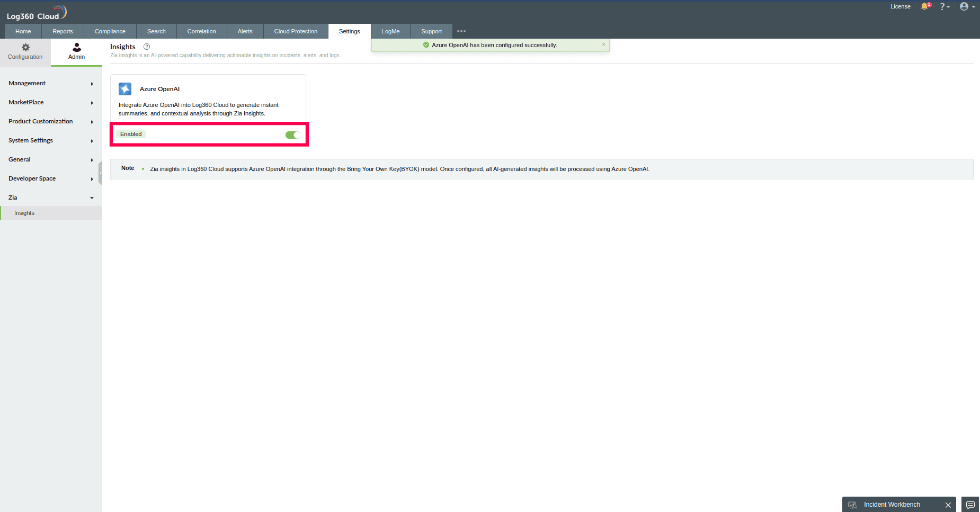This screenshot has height=512, width=980.
Task: Expand System Settings section
Action: (x=51, y=140)
